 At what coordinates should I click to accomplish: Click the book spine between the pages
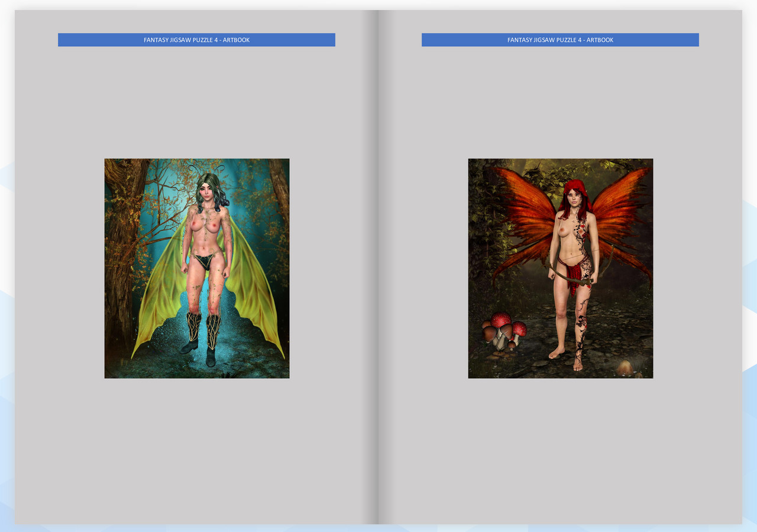pyautogui.click(x=378, y=266)
